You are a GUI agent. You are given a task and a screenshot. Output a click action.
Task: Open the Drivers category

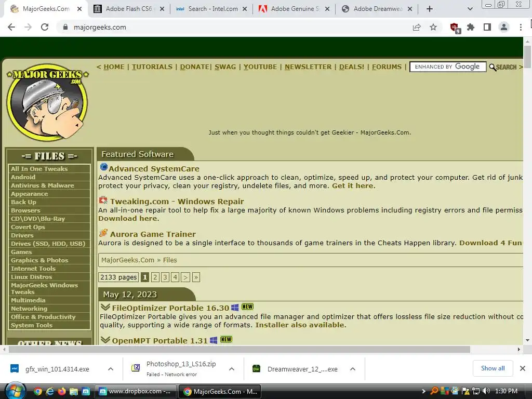pos(22,235)
